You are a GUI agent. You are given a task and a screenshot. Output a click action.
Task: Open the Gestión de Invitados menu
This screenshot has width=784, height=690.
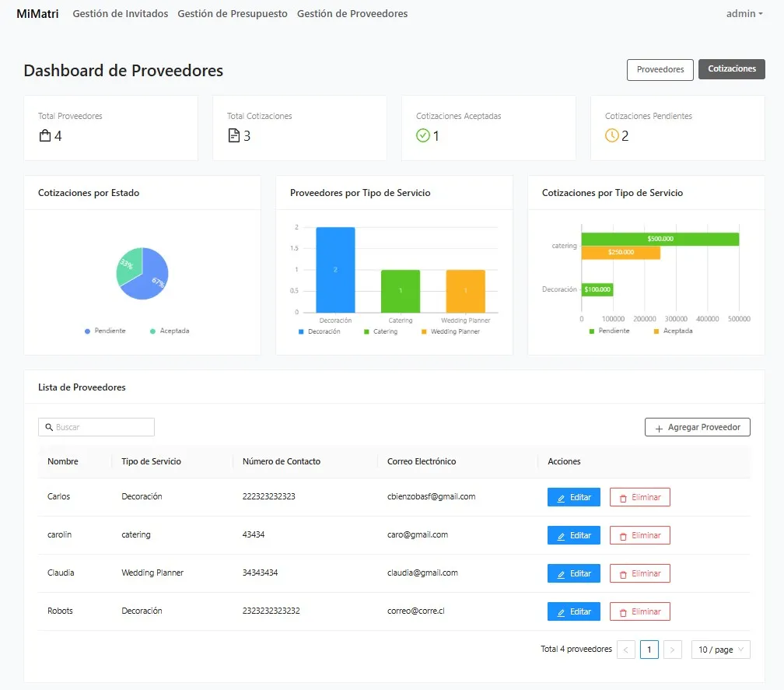120,13
